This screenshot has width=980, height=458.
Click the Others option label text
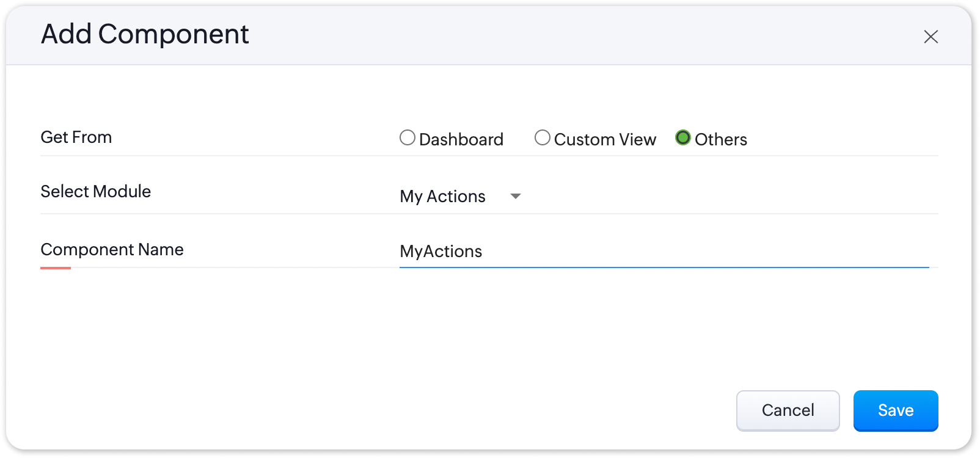[x=721, y=139]
